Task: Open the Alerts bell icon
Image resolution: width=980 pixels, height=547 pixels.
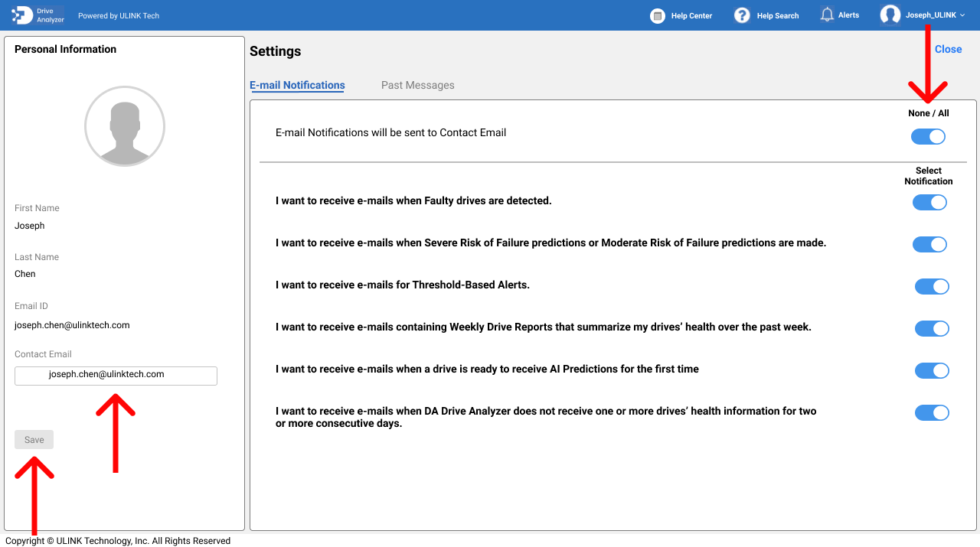Action: pos(827,15)
